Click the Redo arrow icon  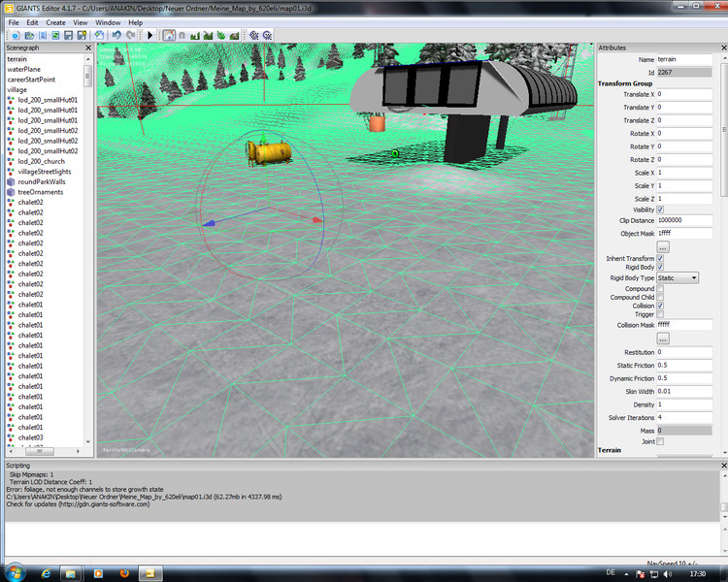[x=131, y=35]
